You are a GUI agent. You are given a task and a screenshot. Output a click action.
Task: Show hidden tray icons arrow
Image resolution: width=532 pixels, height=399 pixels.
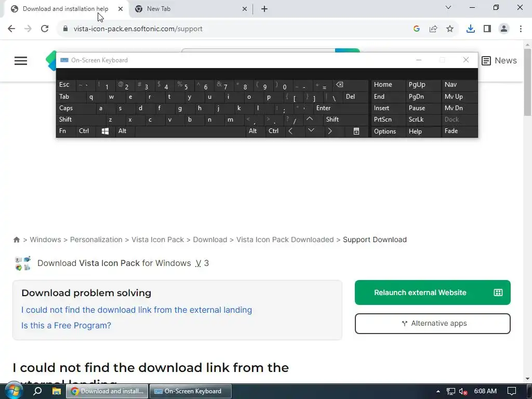[438, 392]
